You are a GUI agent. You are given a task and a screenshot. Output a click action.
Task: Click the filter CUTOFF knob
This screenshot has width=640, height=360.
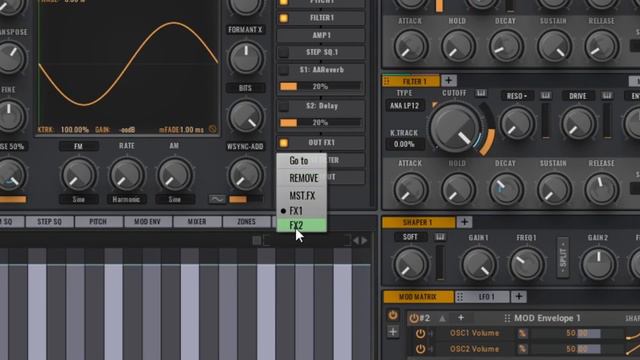pyautogui.click(x=455, y=128)
